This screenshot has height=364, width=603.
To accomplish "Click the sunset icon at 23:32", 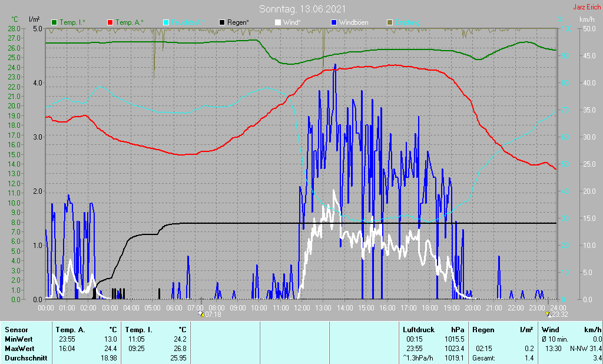I will 548,315.
